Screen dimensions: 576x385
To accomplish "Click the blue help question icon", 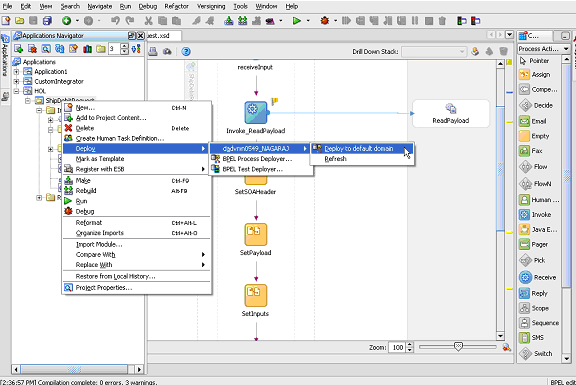I will (186, 51).
